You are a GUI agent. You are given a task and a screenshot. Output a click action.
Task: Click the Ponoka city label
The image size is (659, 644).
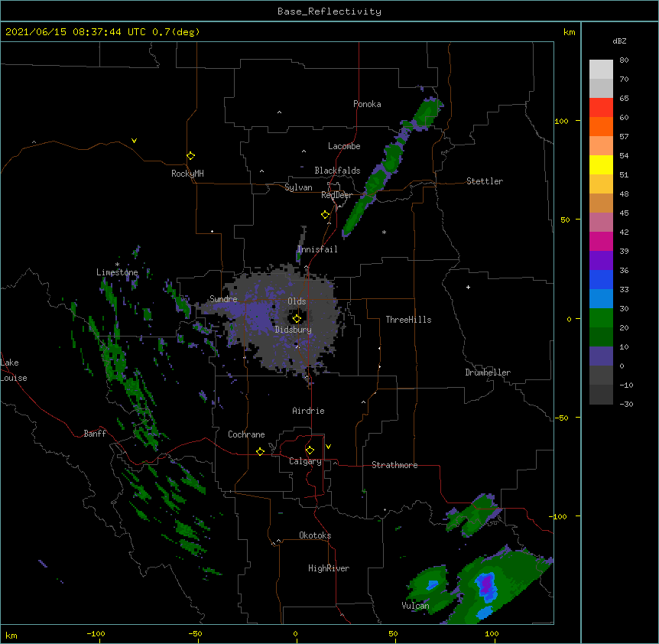pos(367,104)
